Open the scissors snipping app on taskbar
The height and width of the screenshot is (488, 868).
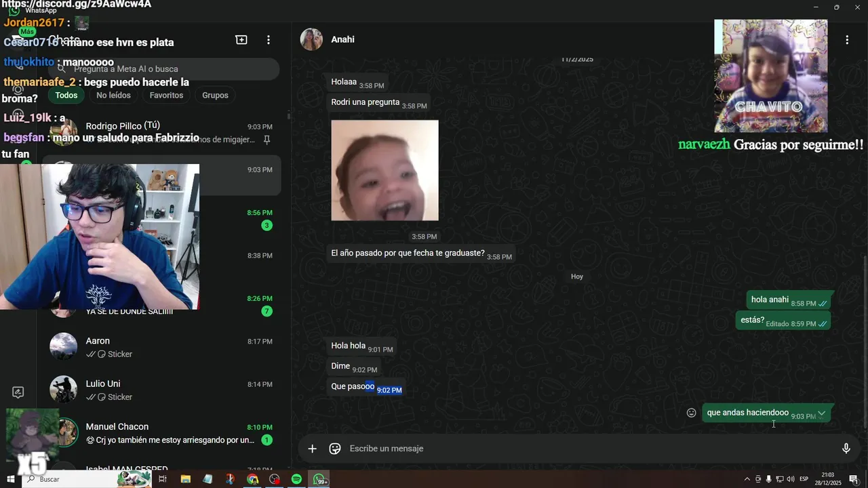pyautogui.click(x=231, y=479)
